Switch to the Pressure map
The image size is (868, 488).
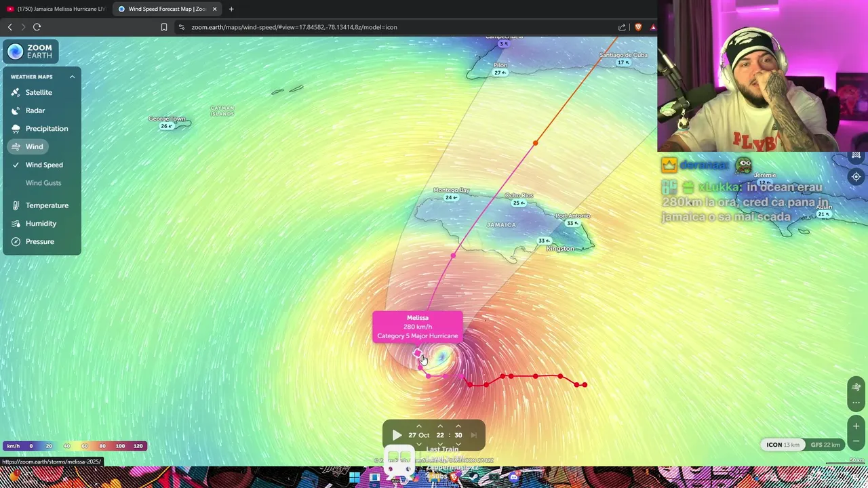pyautogui.click(x=39, y=241)
